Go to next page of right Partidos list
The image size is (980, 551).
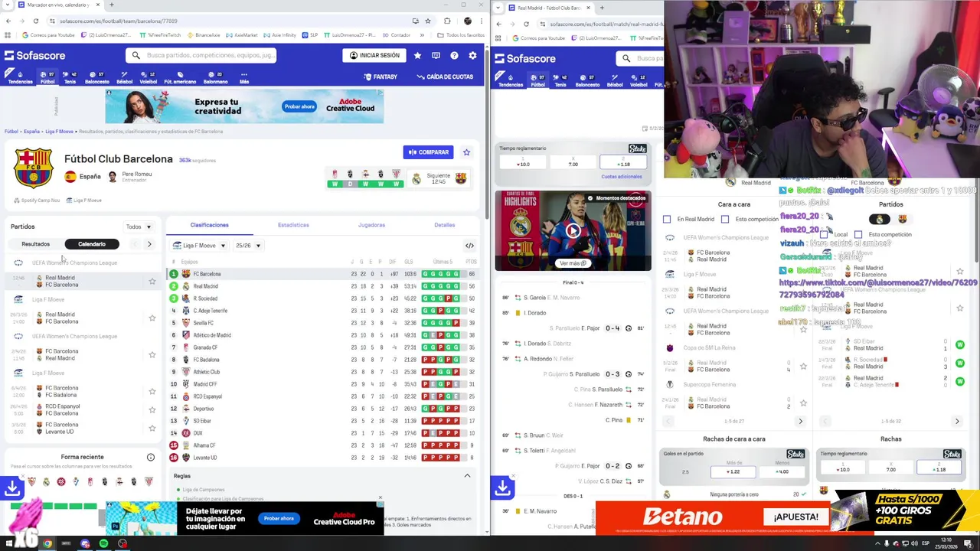click(x=957, y=421)
